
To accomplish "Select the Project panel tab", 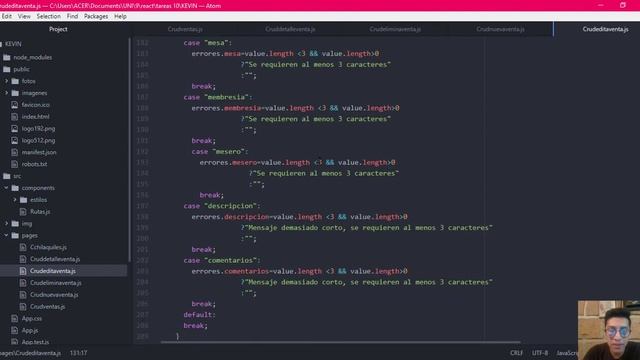I will point(58,29).
